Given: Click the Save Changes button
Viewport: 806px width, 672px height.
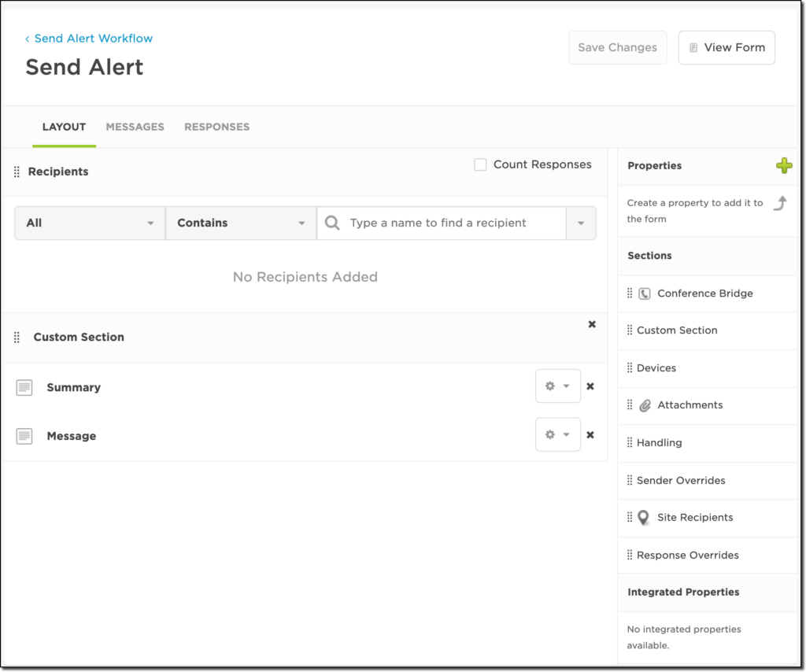Looking at the screenshot, I should pos(617,47).
